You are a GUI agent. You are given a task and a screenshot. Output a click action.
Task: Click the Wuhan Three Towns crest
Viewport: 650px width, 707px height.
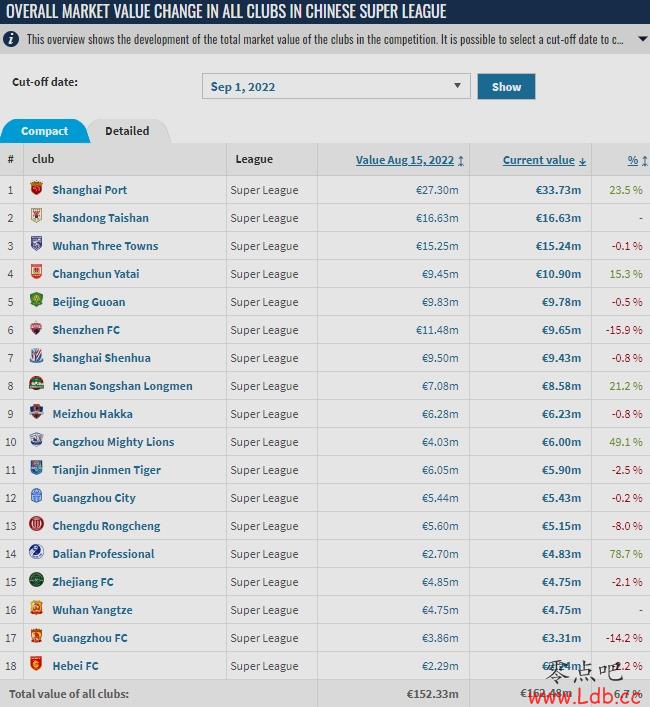(x=37, y=244)
